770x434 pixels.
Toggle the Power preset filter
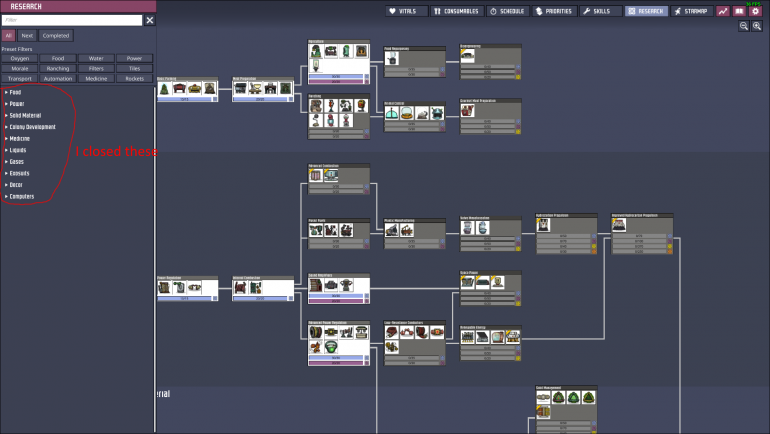click(135, 58)
